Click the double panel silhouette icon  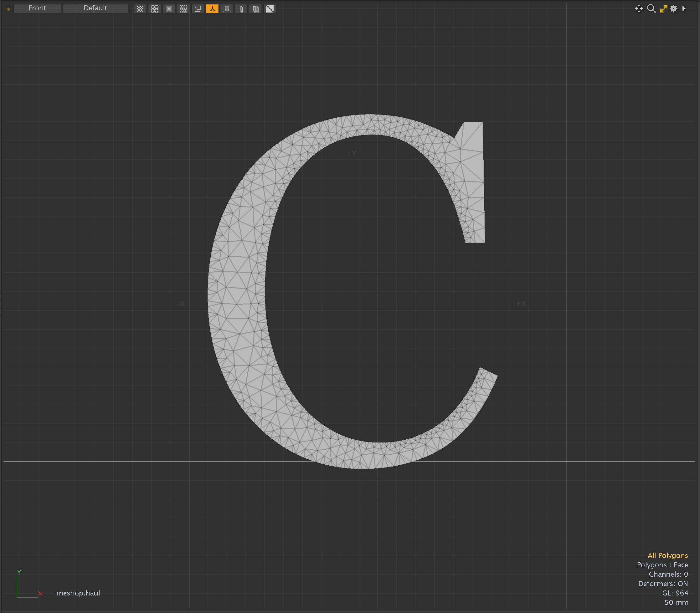click(x=255, y=8)
